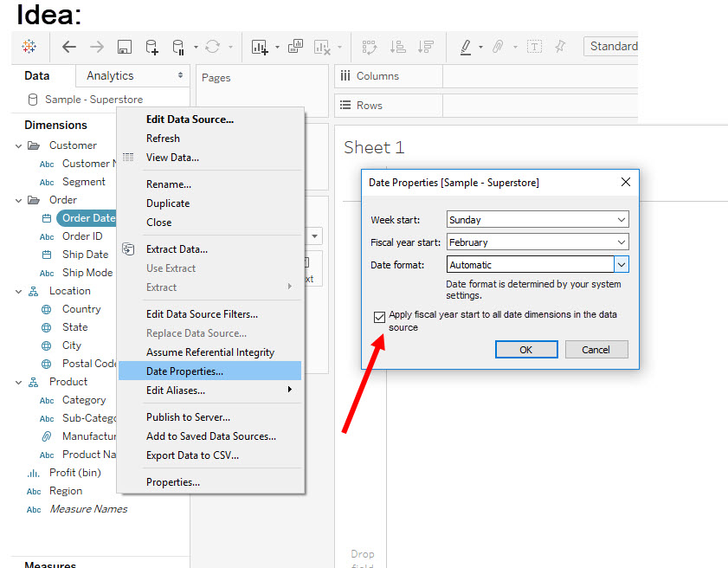This screenshot has width=728, height=568.
Task: Toggle the apply fiscal year start checkbox
Action: [379, 317]
